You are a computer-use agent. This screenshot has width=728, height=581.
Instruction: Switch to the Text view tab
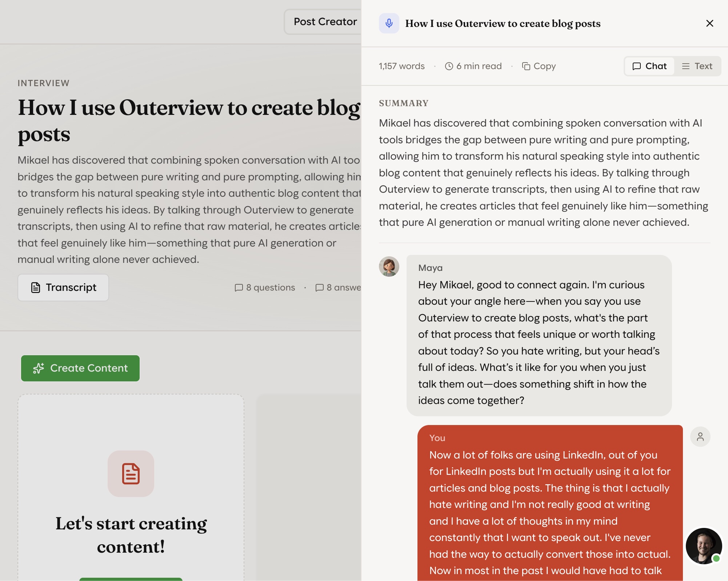(x=697, y=66)
